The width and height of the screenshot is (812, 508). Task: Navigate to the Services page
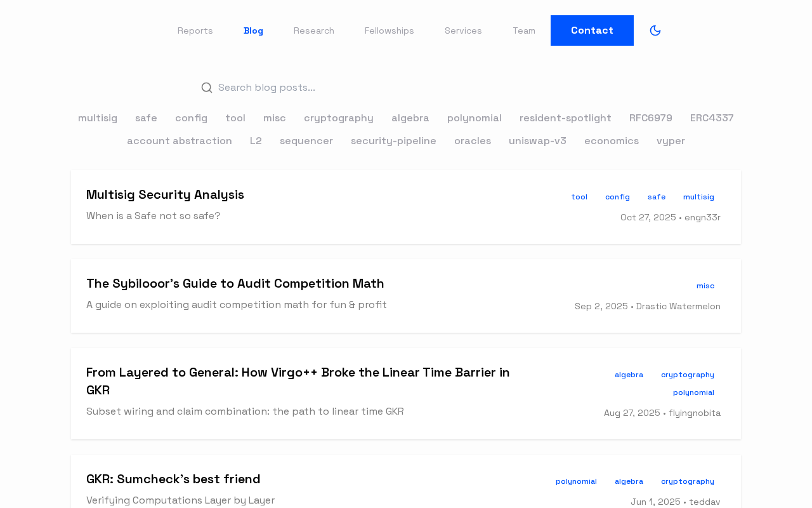(x=463, y=30)
